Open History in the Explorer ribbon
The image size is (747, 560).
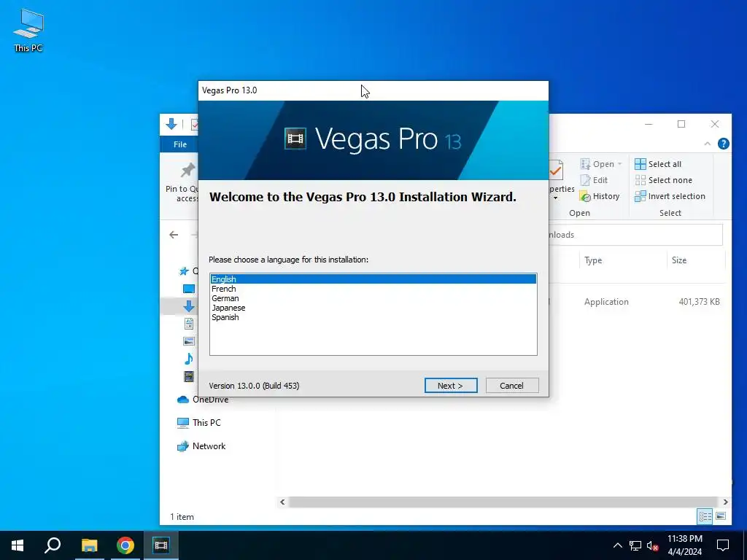coord(600,196)
